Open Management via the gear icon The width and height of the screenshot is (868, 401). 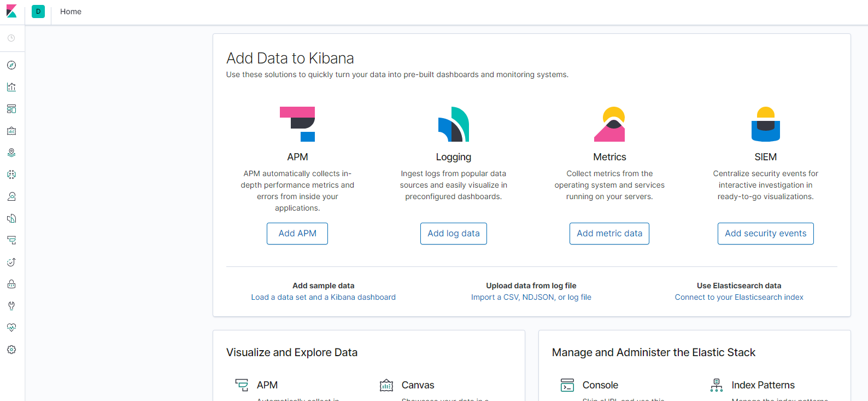pos(11,350)
